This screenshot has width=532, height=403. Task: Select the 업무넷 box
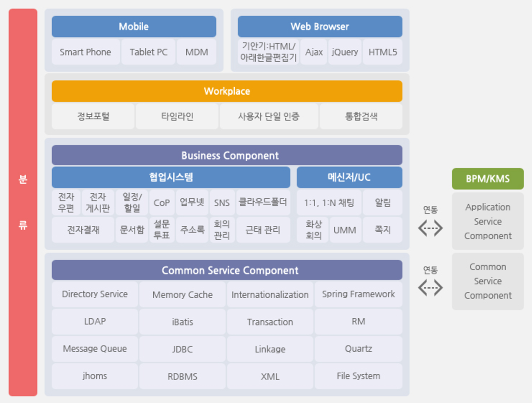(192, 202)
